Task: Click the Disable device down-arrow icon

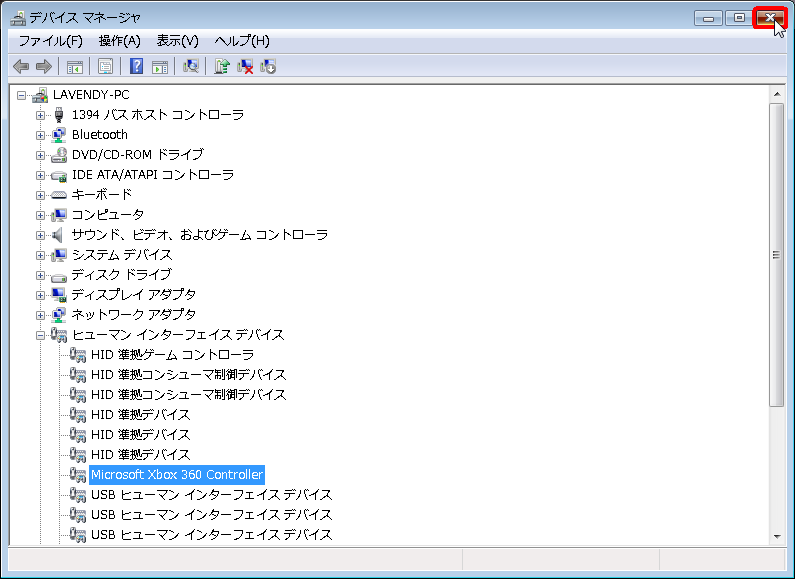Action: pos(268,66)
